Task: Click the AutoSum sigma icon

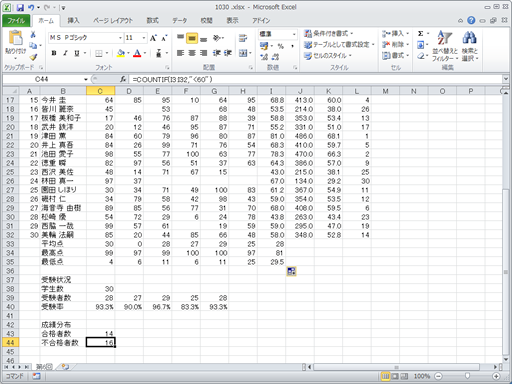Action: coord(421,34)
